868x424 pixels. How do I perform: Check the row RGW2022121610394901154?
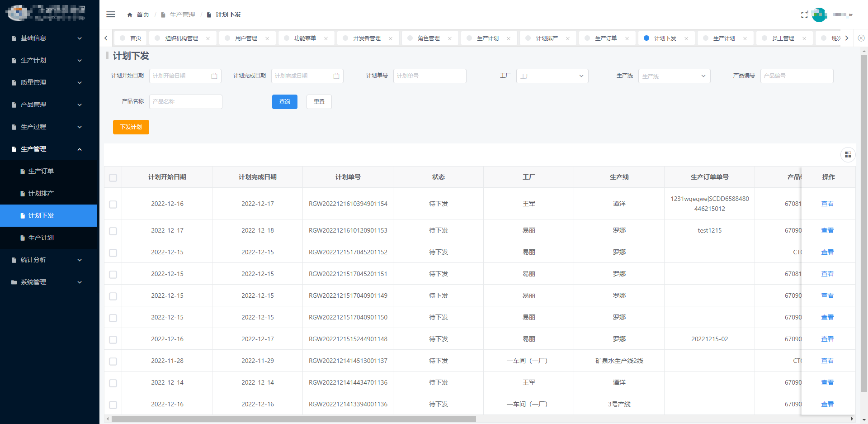(113, 204)
